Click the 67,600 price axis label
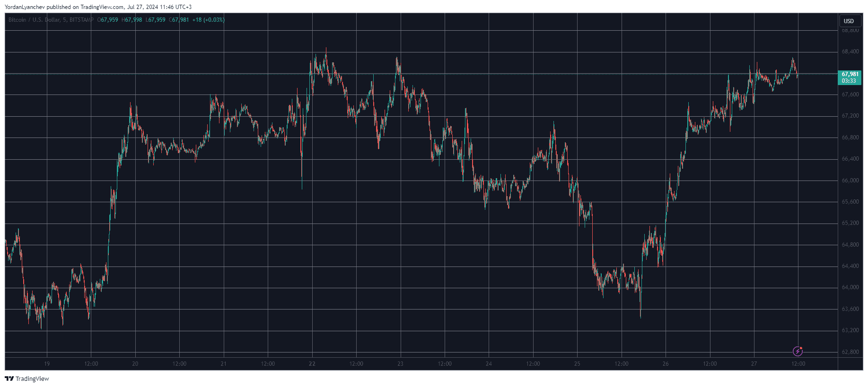The width and height of the screenshot is (868, 387). tap(850, 95)
